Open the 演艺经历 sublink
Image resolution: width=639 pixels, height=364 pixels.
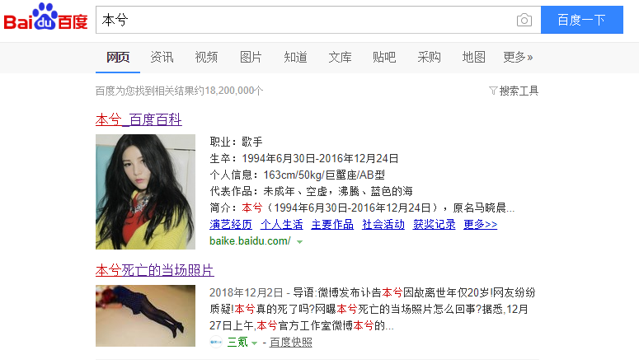[231, 224]
